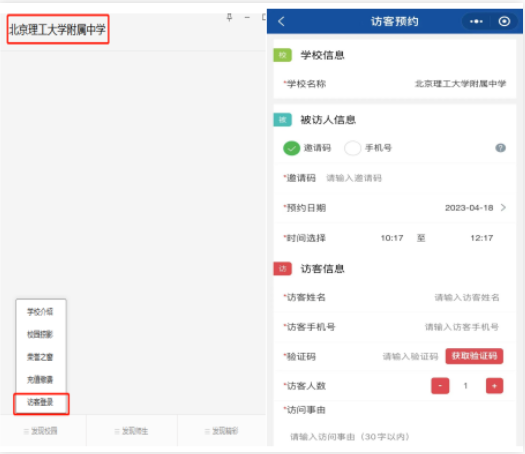
Task: Select 荣誉之窗 in popup menu
Action: pyautogui.click(x=40, y=357)
